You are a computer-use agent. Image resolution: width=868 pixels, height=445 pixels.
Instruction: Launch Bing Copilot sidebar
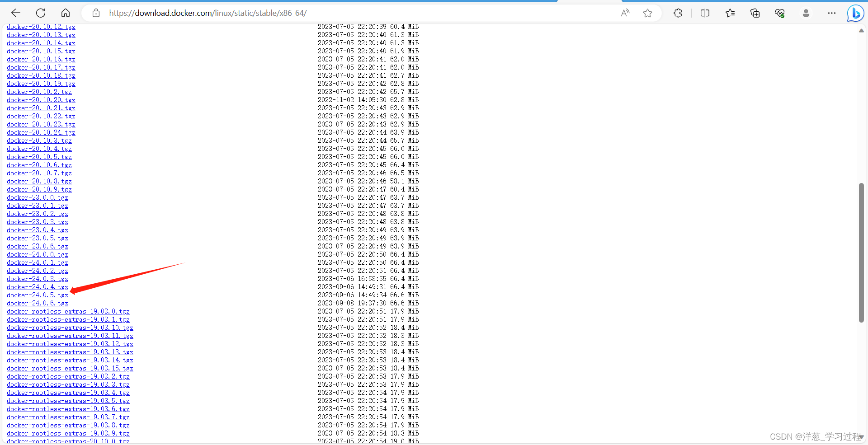[x=855, y=13]
